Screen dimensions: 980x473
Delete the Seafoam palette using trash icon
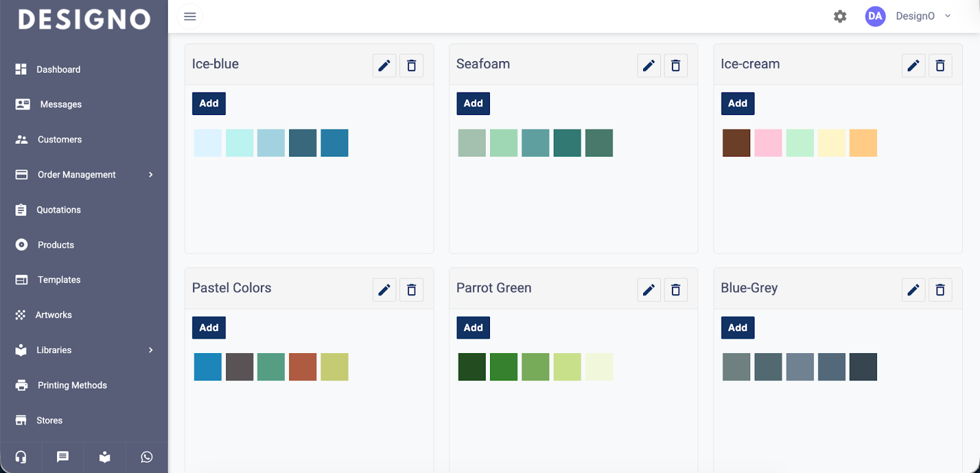coord(676,65)
